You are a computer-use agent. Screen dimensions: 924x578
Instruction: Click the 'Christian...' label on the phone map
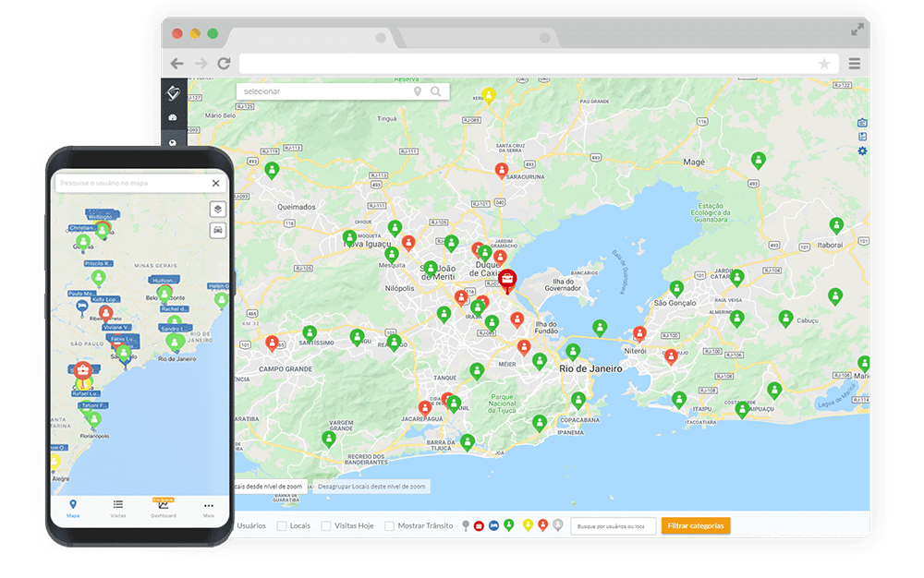tap(83, 228)
